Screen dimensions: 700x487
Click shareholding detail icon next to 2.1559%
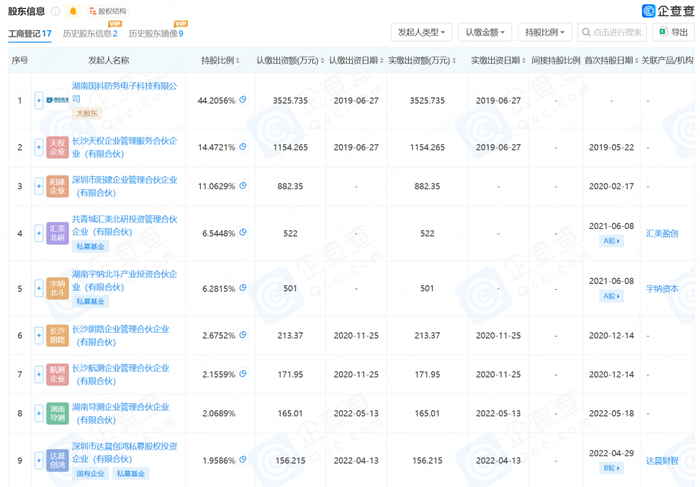[x=243, y=374]
